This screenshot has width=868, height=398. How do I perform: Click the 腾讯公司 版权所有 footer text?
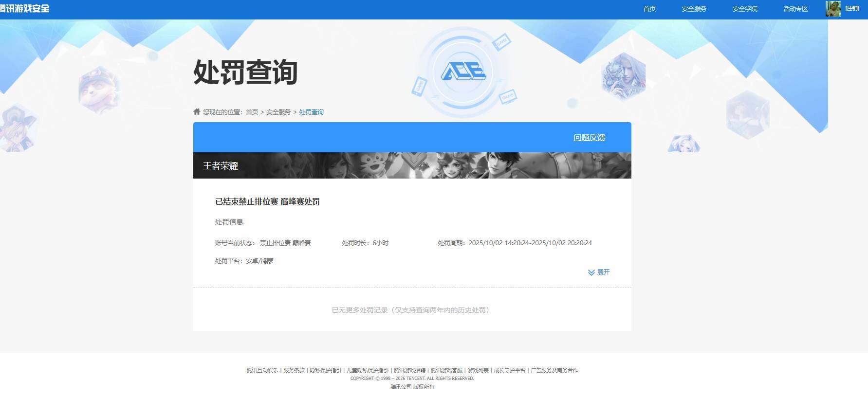[x=412, y=387]
